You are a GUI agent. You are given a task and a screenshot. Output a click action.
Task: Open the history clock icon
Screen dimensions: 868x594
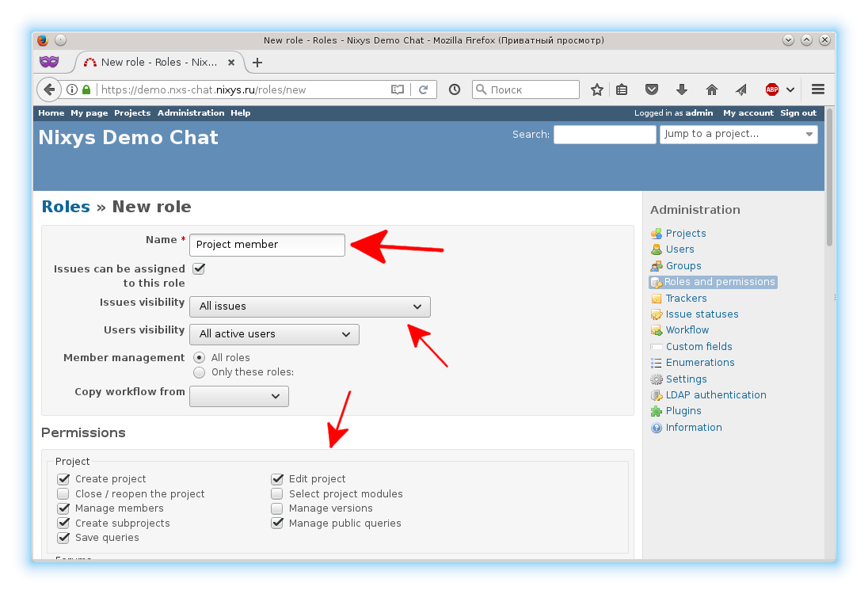pyautogui.click(x=455, y=89)
